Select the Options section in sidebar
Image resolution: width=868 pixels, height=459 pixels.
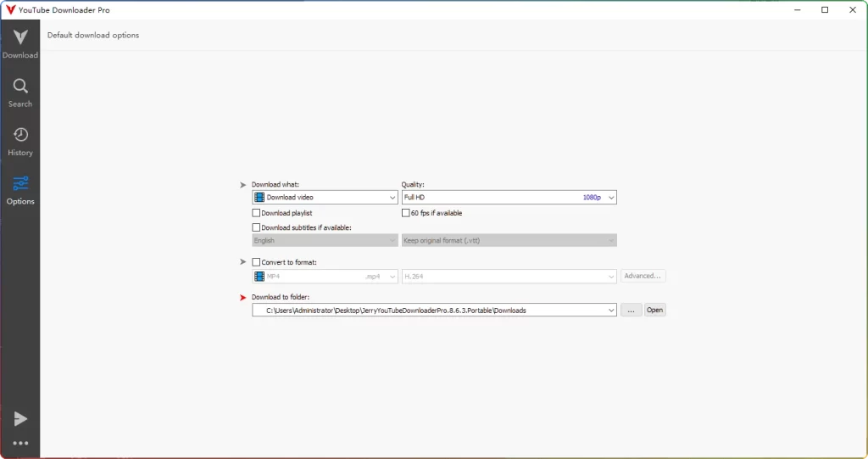20,190
